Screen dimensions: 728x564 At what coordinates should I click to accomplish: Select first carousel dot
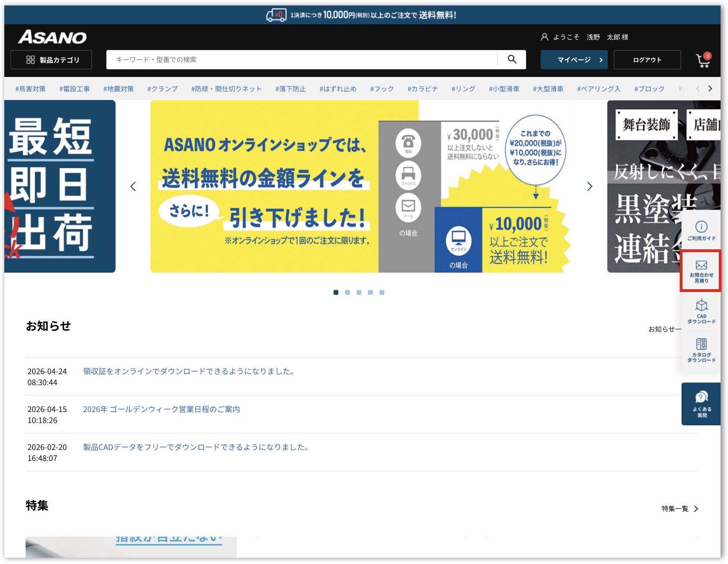point(336,292)
